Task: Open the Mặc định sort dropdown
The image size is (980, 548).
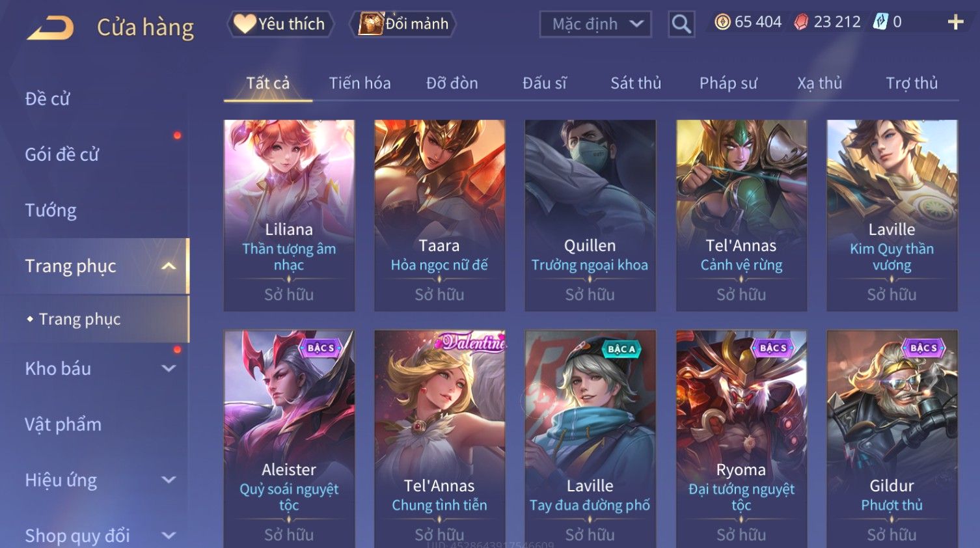Action: point(595,24)
